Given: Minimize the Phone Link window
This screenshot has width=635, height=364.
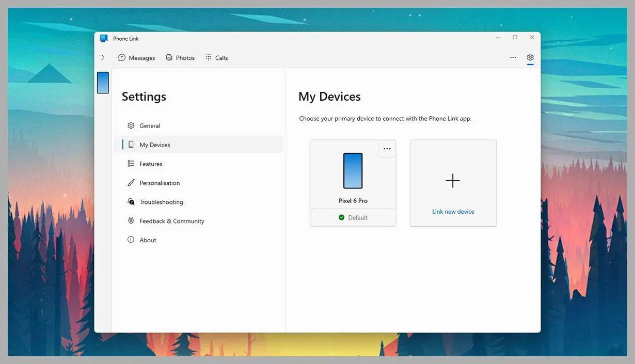Looking at the screenshot, I should point(498,38).
